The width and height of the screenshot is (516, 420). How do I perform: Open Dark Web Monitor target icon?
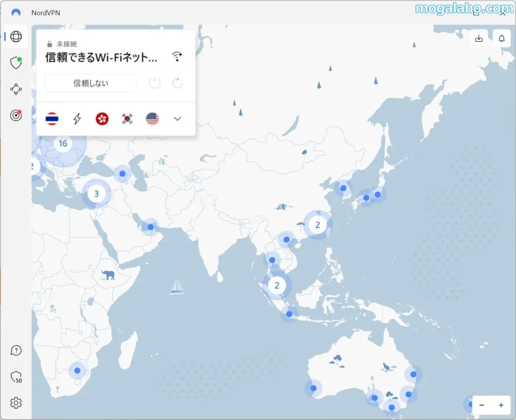coord(16,115)
